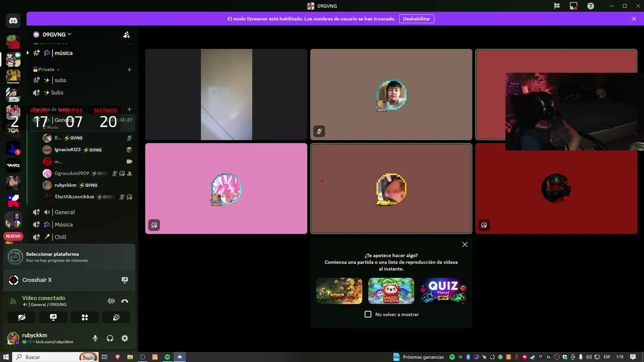Screen dimensions: 644x362
Task: Launch Quiz Planet activity thumbnail
Action: point(443,291)
